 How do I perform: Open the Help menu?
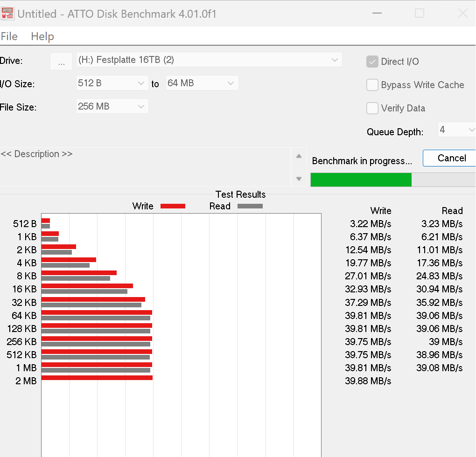point(42,36)
